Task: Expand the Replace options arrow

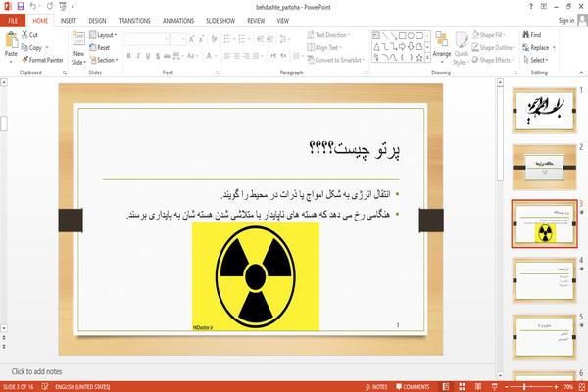Action: point(554,48)
